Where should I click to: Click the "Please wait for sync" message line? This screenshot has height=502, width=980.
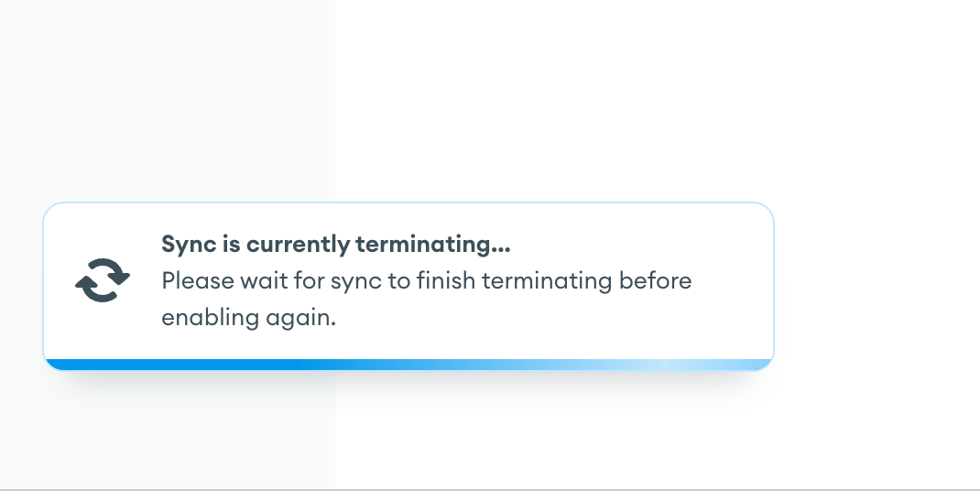(426, 280)
